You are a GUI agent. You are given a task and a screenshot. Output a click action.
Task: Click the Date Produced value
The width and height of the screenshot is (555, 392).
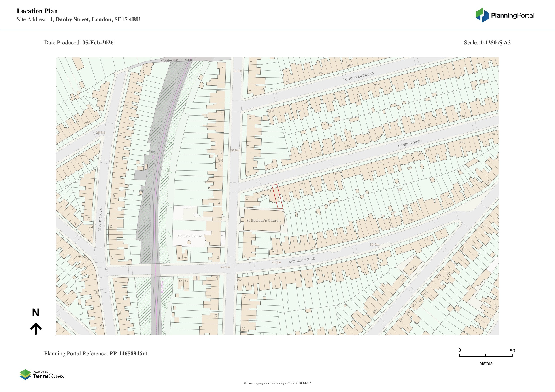[98, 43]
